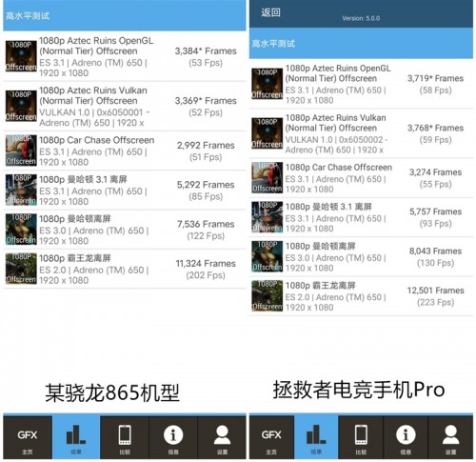Click the (93 Fps) value
Viewport: 476px width, 462px height.
435,224
